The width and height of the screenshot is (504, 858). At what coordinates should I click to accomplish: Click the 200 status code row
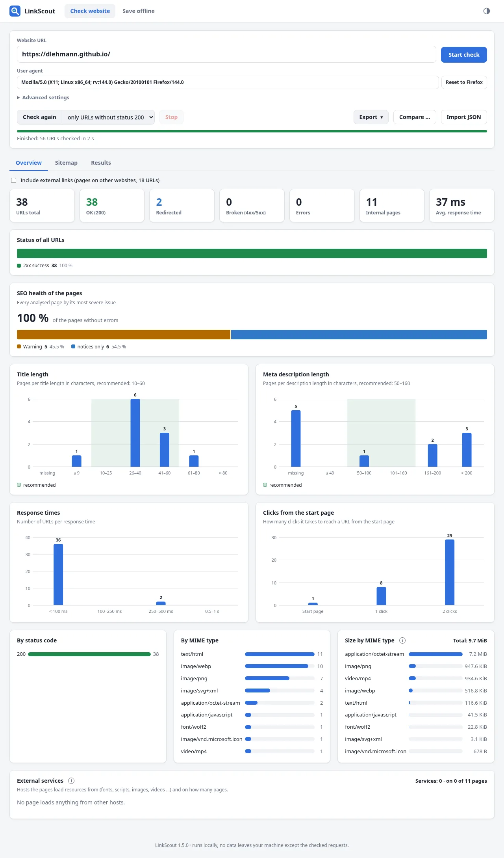coord(88,654)
